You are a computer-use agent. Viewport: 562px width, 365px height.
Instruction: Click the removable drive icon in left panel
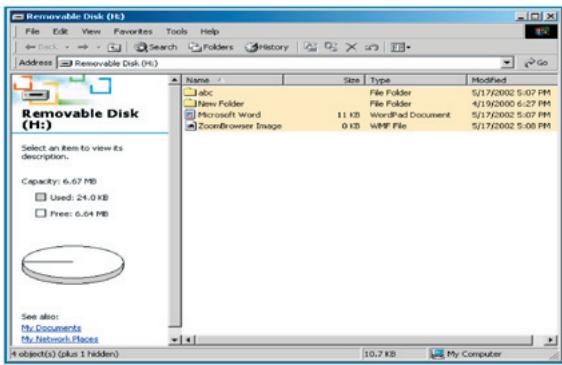35,95
